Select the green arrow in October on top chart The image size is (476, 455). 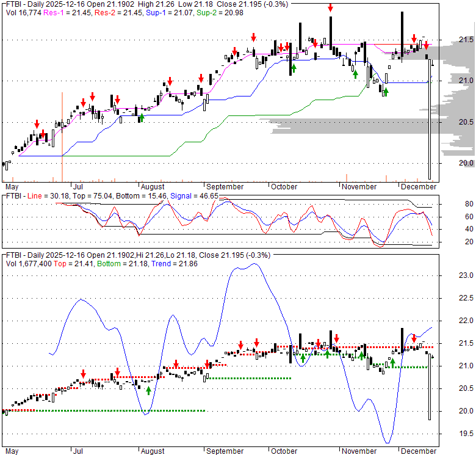(x=294, y=68)
